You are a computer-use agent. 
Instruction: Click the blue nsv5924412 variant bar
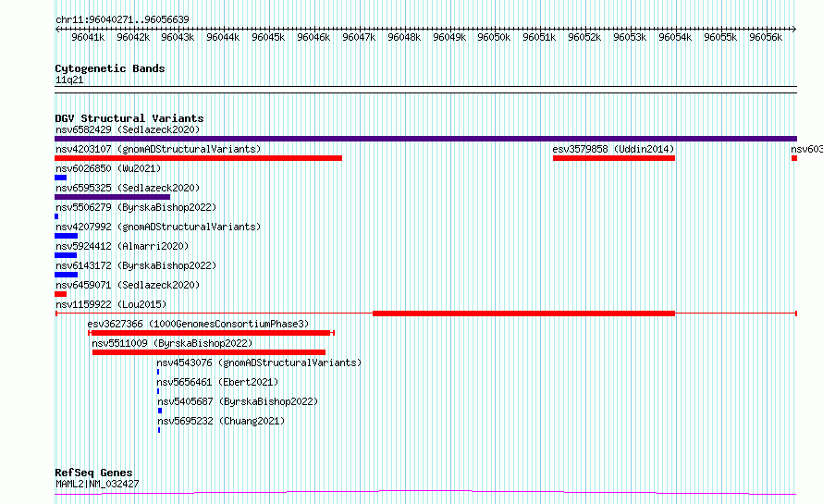[66, 255]
